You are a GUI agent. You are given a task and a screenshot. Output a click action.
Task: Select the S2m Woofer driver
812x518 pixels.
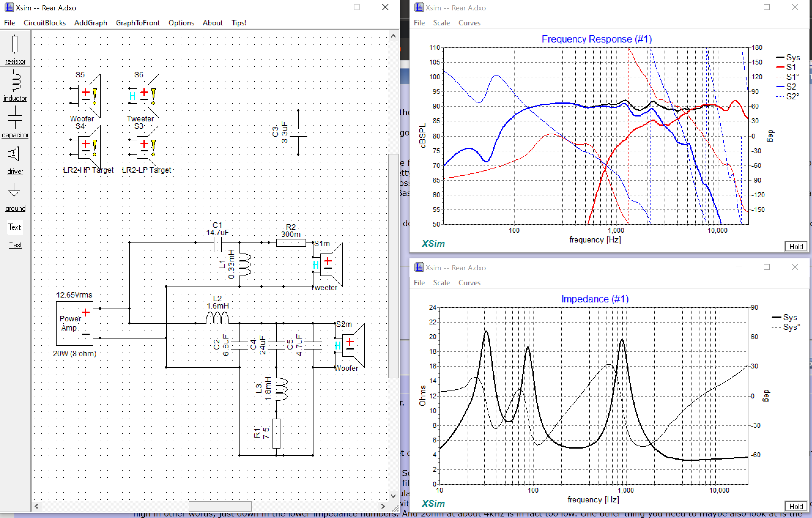pos(350,345)
